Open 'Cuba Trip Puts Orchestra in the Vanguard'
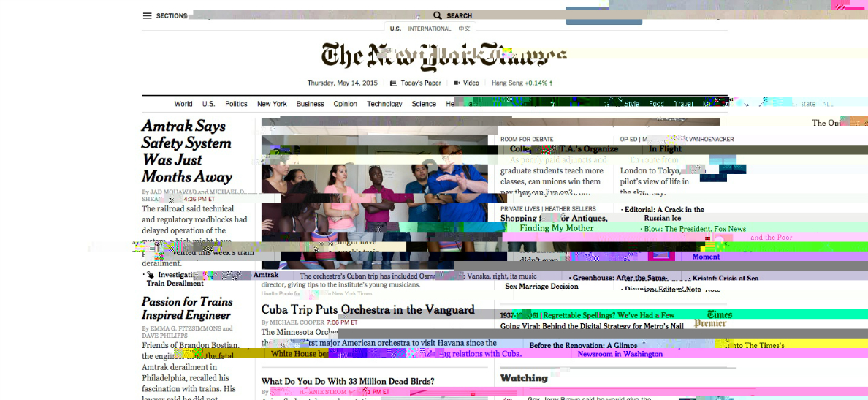 pos(368,309)
